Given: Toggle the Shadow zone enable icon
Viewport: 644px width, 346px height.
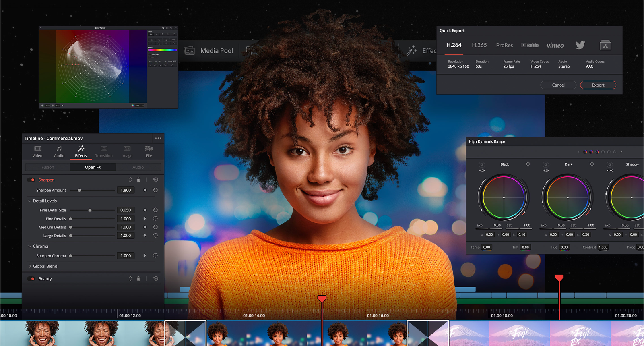Looking at the screenshot, I should pyautogui.click(x=610, y=164).
